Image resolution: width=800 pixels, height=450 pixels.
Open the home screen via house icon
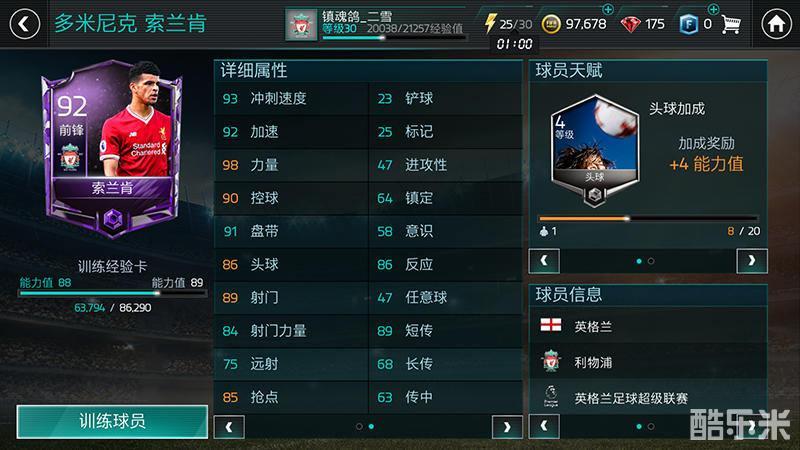776,23
